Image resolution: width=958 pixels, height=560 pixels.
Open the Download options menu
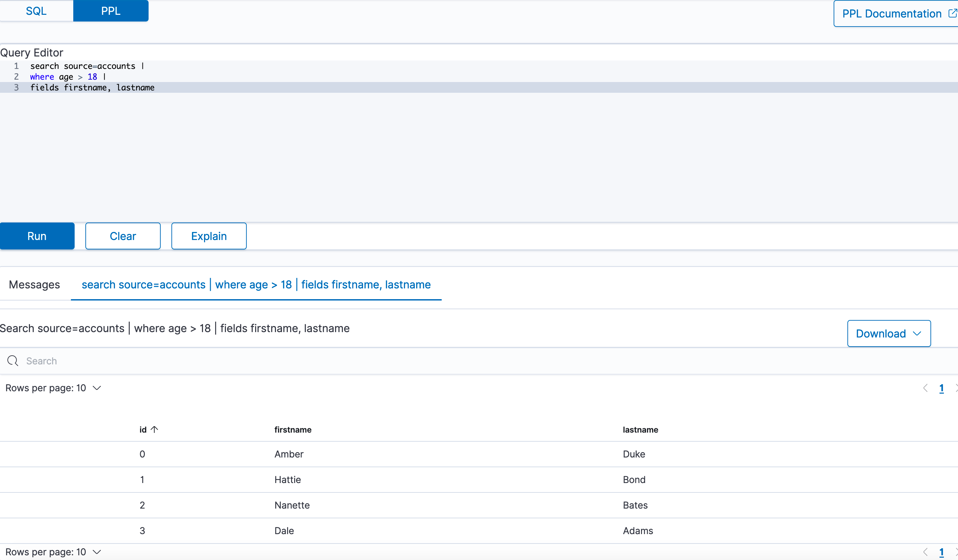888,333
